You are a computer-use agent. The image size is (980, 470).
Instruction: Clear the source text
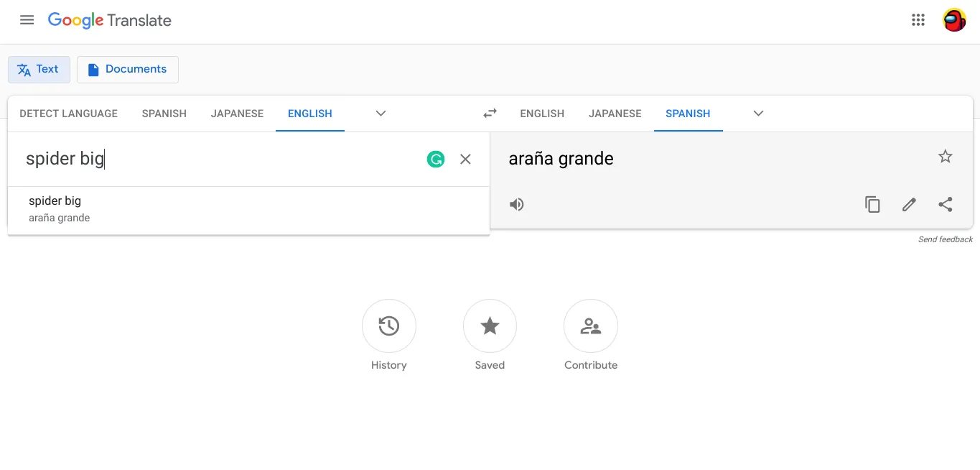[x=465, y=160]
